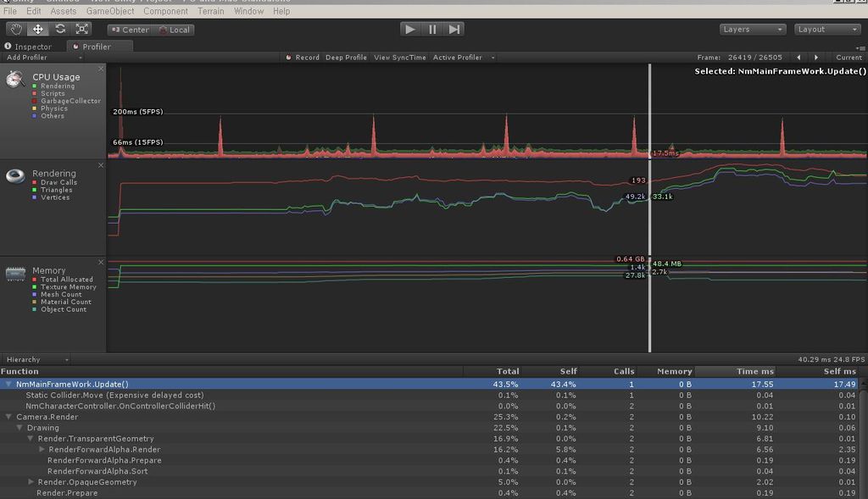Close the Rendering profiler panel
This screenshot has height=499, width=868.
point(101,165)
